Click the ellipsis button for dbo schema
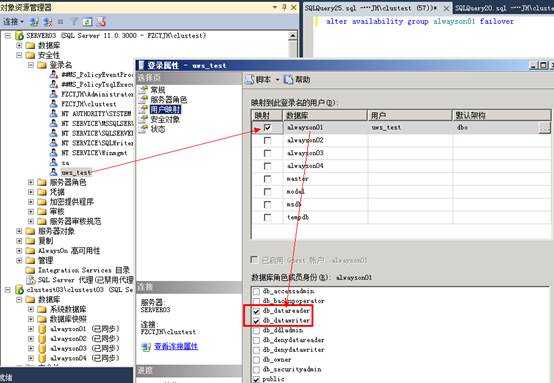This screenshot has height=383, width=554. 544,128
